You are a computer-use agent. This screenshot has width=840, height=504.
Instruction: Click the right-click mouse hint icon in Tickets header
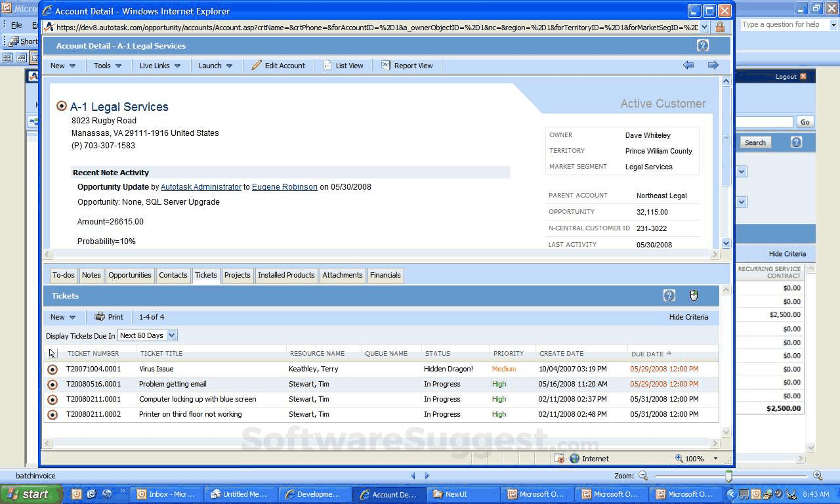[693, 295]
